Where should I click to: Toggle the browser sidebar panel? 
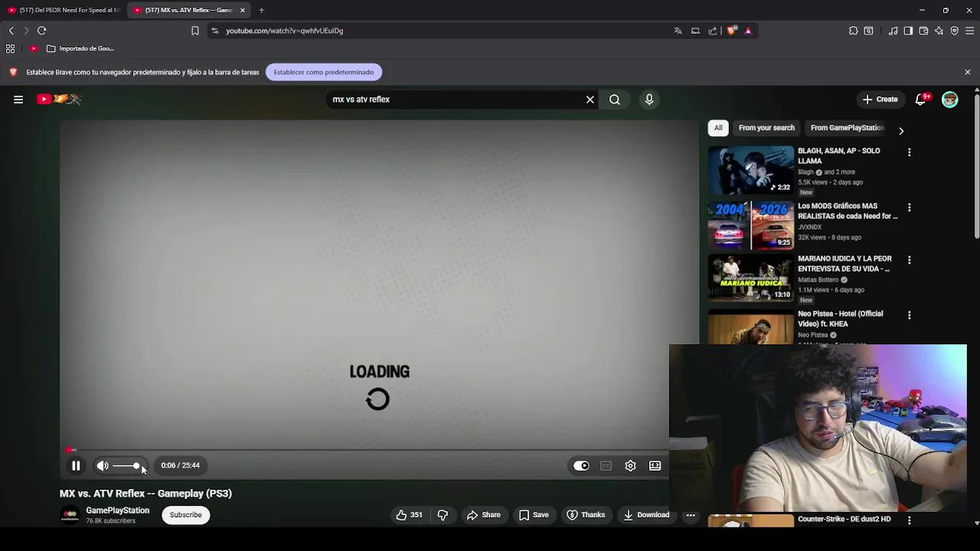click(x=908, y=31)
